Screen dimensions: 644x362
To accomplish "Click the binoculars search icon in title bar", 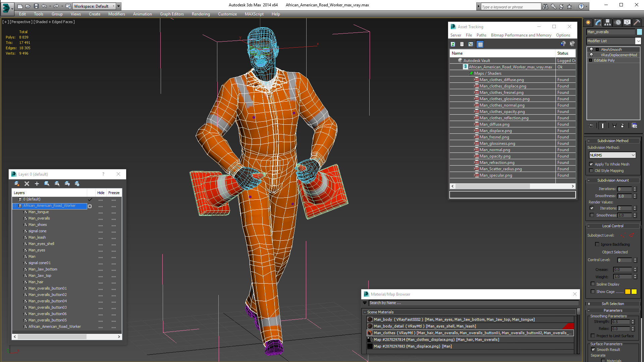I will (x=545, y=6).
